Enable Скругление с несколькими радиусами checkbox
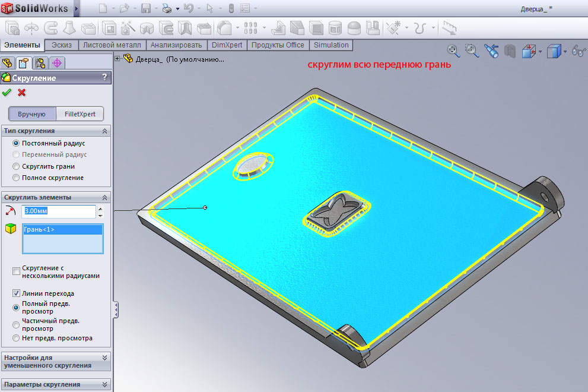Viewport: 588px width, 392px height. coord(16,271)
